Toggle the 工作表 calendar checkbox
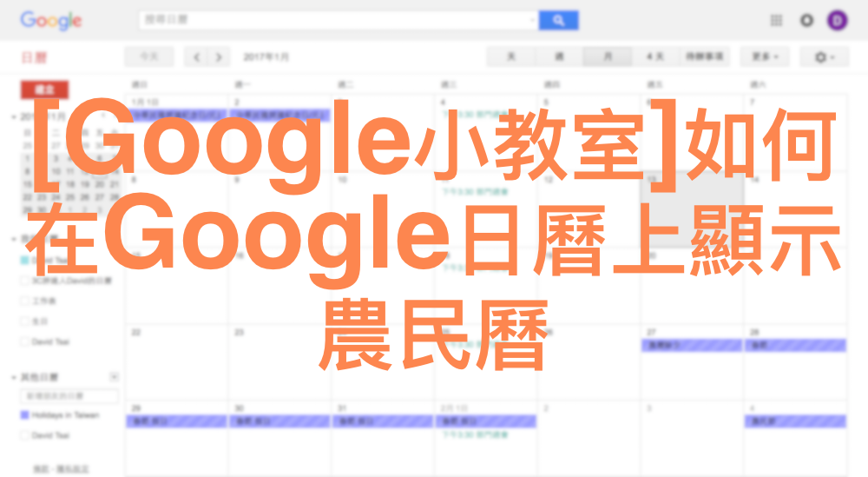Viewport: 868px width, 477px height. pos(24,301)
